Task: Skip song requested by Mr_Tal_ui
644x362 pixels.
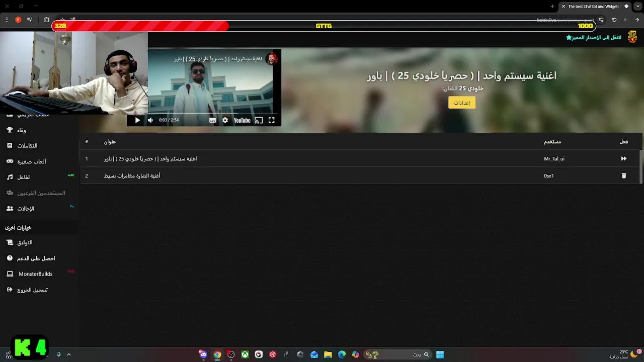Action: click(623, 159)
